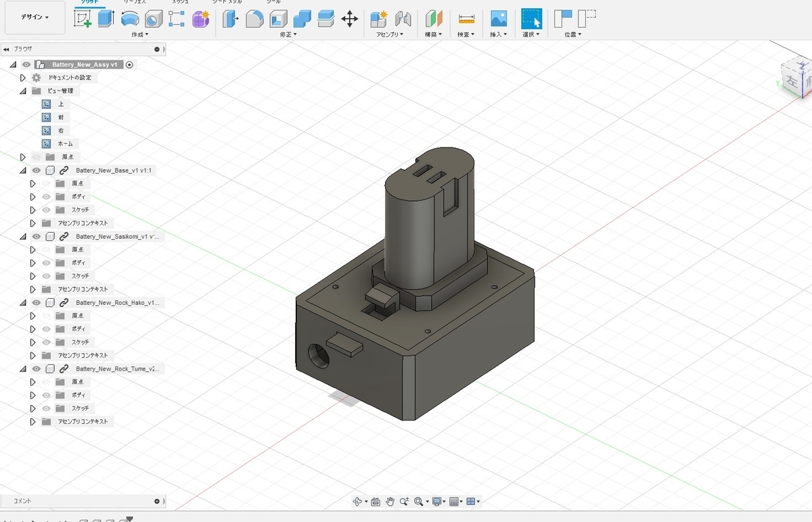
Task: Select the Rectangular Pattern tool
Action: [177, 19]
